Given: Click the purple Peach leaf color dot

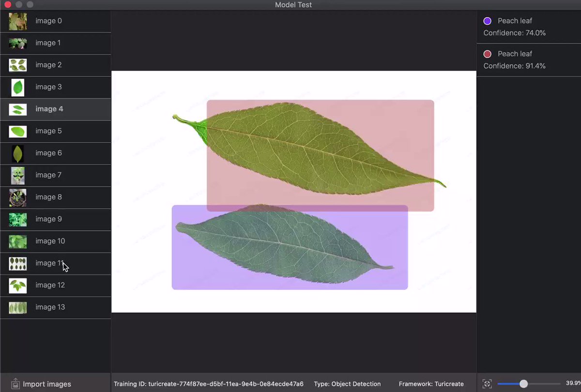Looking at the screenshot, I should 488,21.
